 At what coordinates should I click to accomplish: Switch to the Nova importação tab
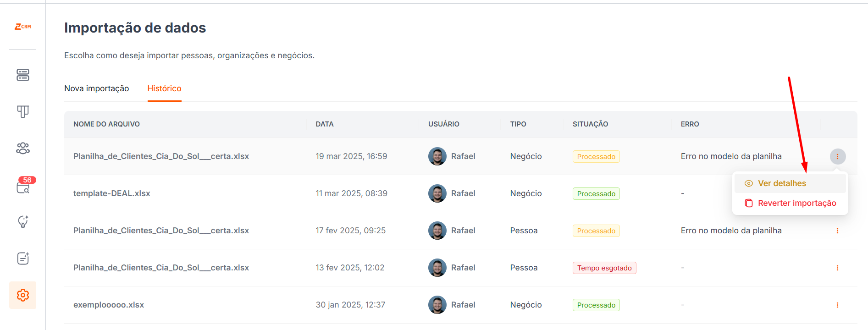[97, 88]
